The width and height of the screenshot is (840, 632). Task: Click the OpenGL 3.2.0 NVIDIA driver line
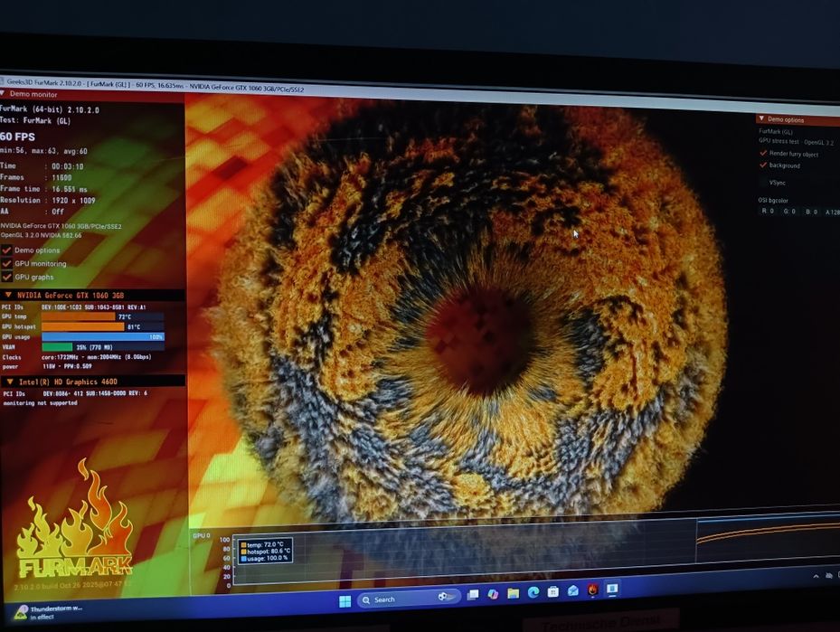tap(42, 235)
